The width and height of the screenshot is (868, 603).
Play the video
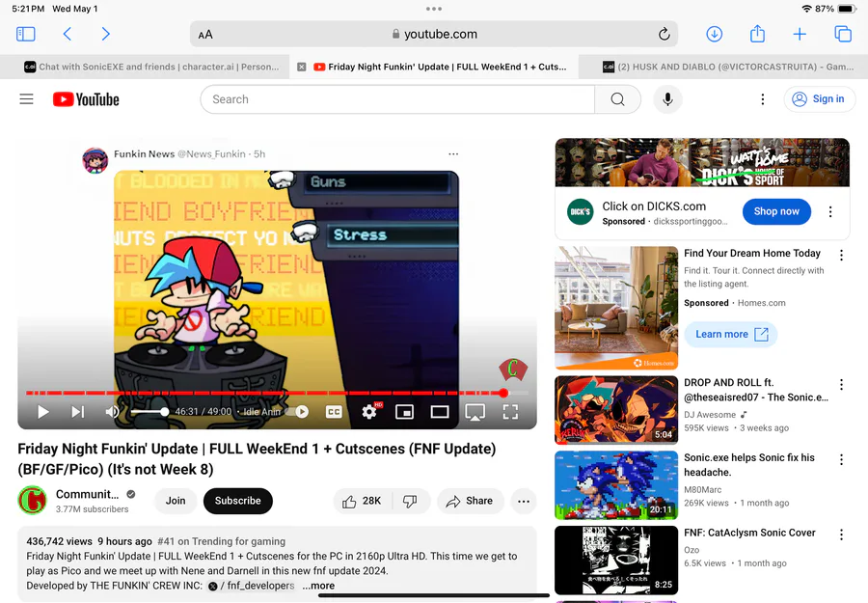click(x=42, y=411)
